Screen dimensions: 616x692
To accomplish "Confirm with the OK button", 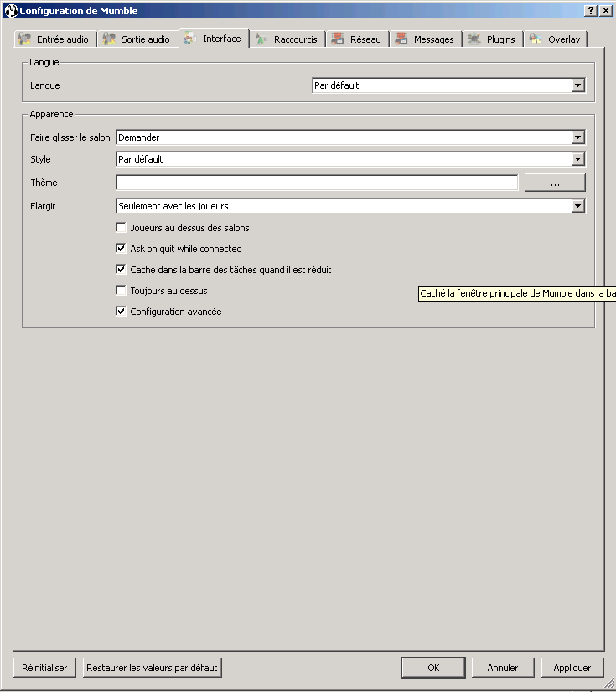I will (433, 668).
